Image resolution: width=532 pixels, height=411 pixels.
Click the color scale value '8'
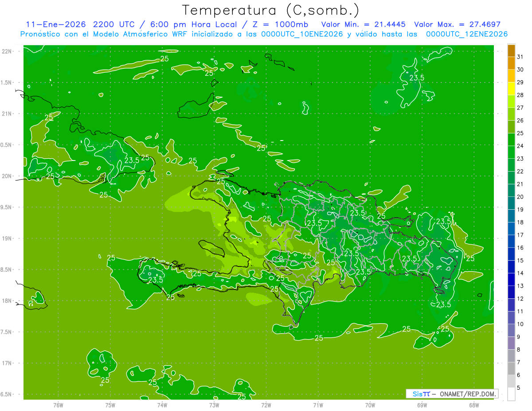click(519, 350)
